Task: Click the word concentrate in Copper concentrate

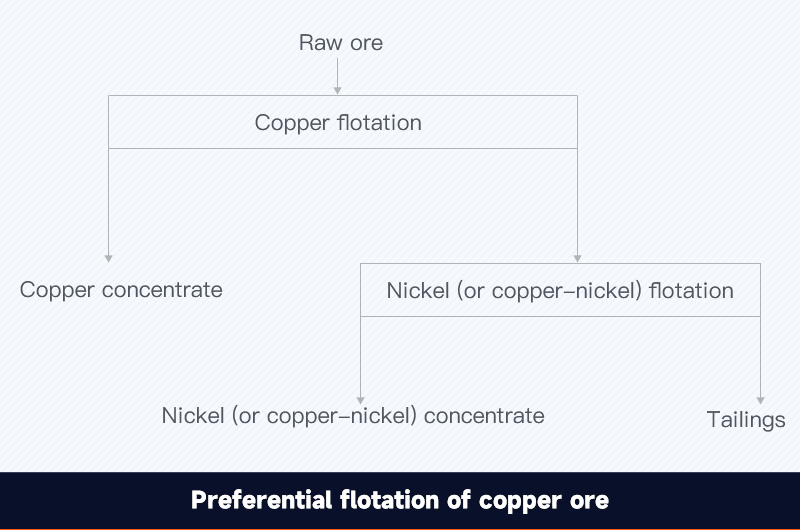Action: [162, 290]
